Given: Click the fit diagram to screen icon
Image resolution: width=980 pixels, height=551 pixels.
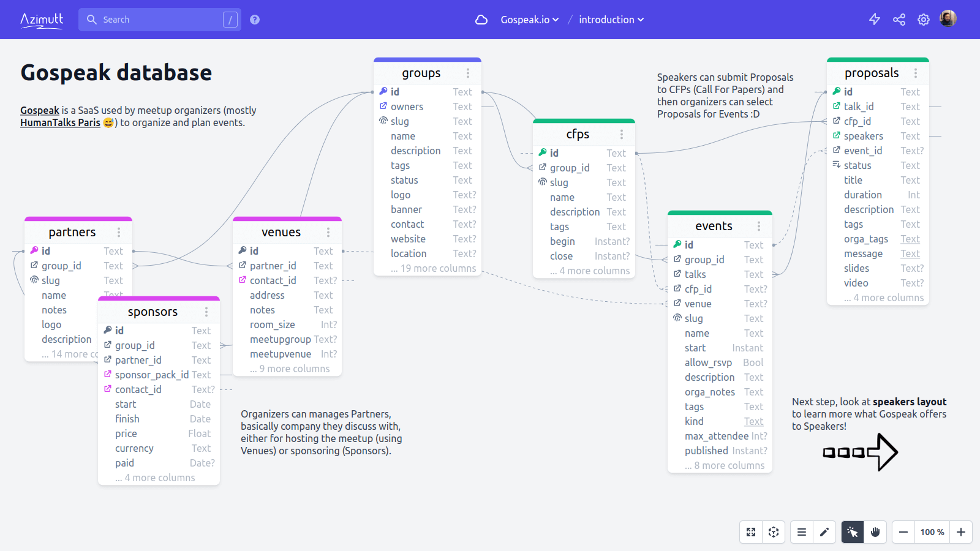Looking at the screenshot, I should click(x=751, y=532).
